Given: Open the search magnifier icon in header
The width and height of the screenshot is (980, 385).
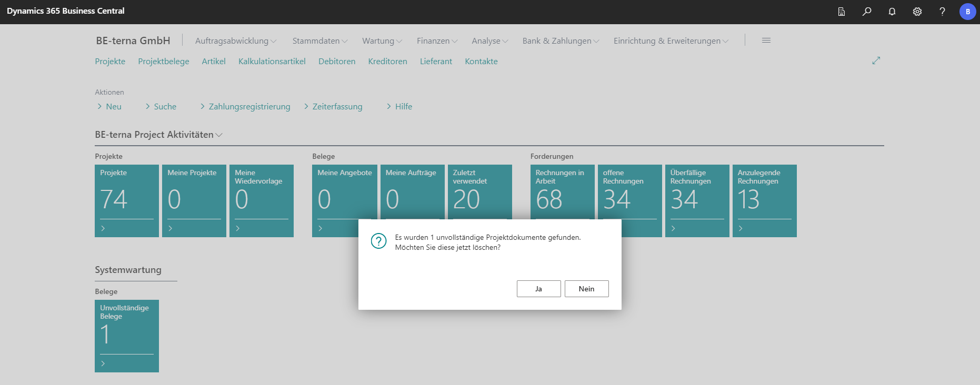Looking at the screenshot, I should click(x=866, y=12).
